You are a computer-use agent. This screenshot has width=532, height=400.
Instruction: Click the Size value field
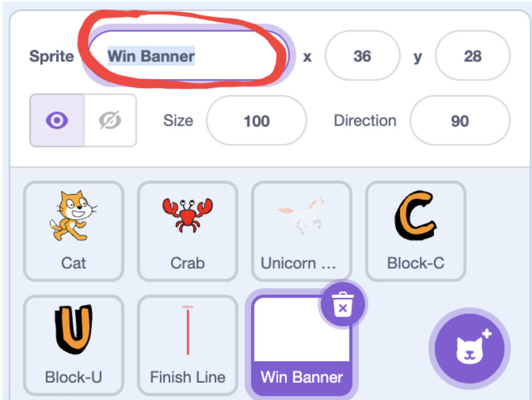click(256, 120)
